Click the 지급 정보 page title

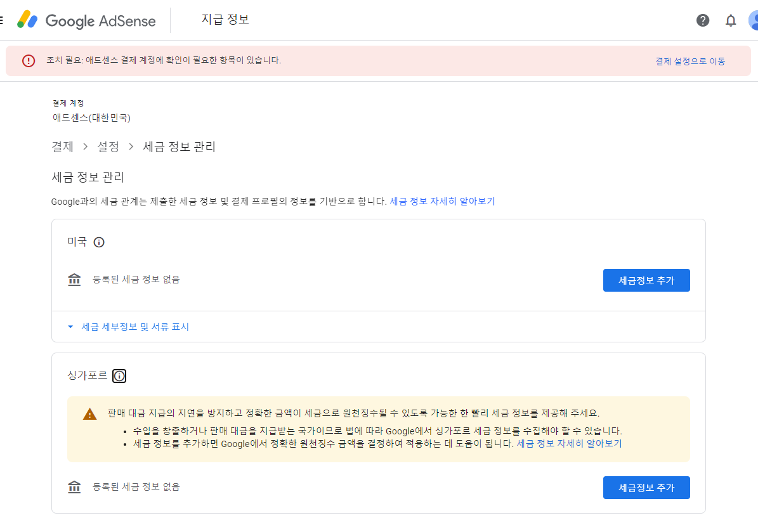point(225,19)
